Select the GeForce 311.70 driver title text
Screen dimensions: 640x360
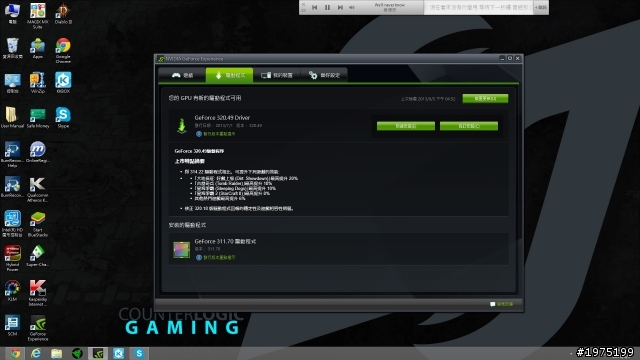tap(225, 241)
